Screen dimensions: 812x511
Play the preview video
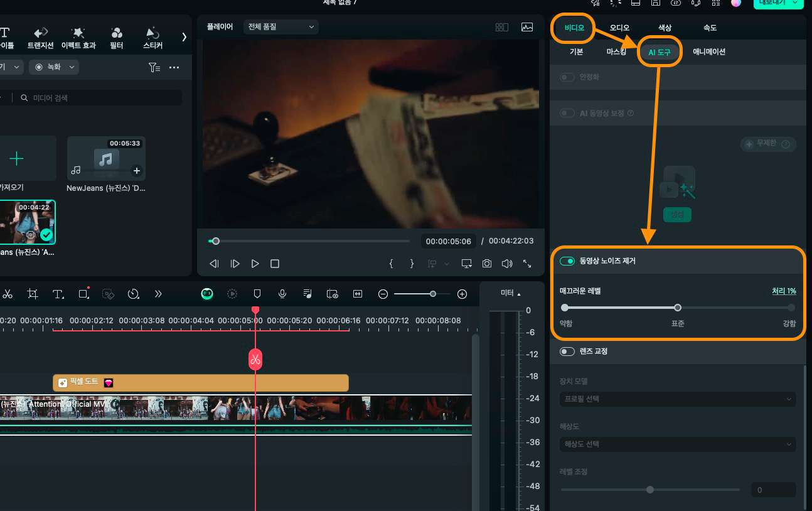[255, 264]
